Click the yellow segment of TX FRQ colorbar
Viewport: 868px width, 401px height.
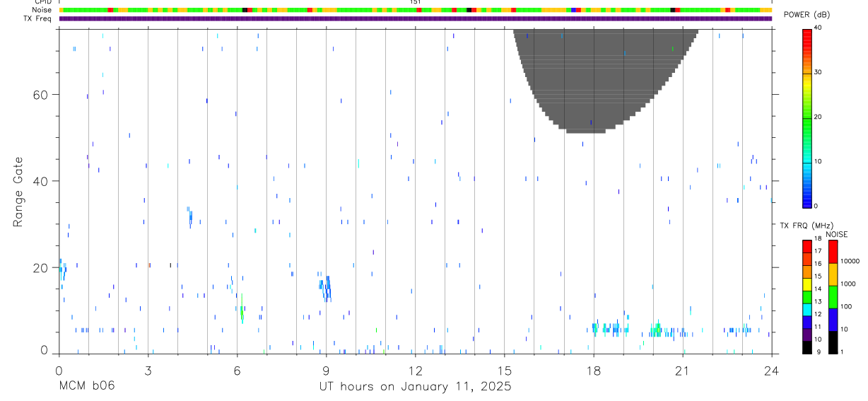(807, 284)
